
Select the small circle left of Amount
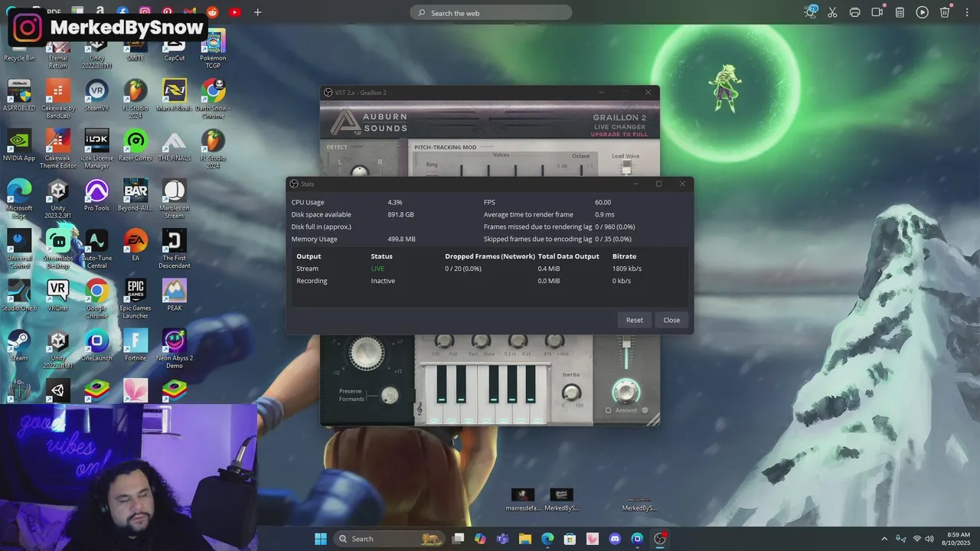(x=609, y=410)
